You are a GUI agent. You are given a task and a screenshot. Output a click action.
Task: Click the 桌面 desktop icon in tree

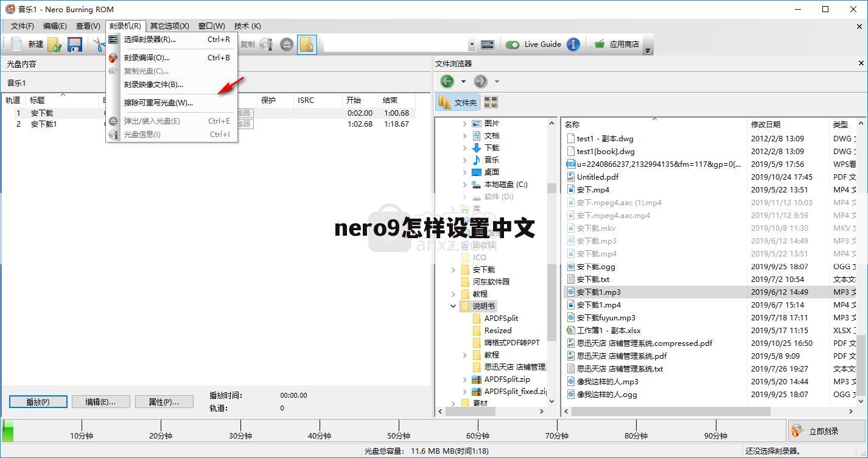coord(477,172)
